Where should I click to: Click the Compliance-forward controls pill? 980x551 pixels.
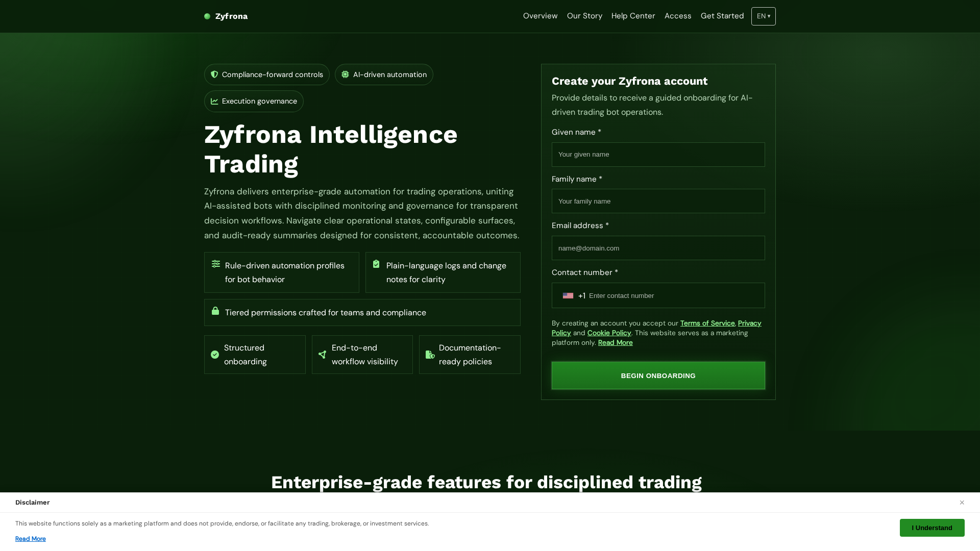(x=267, y=74)
